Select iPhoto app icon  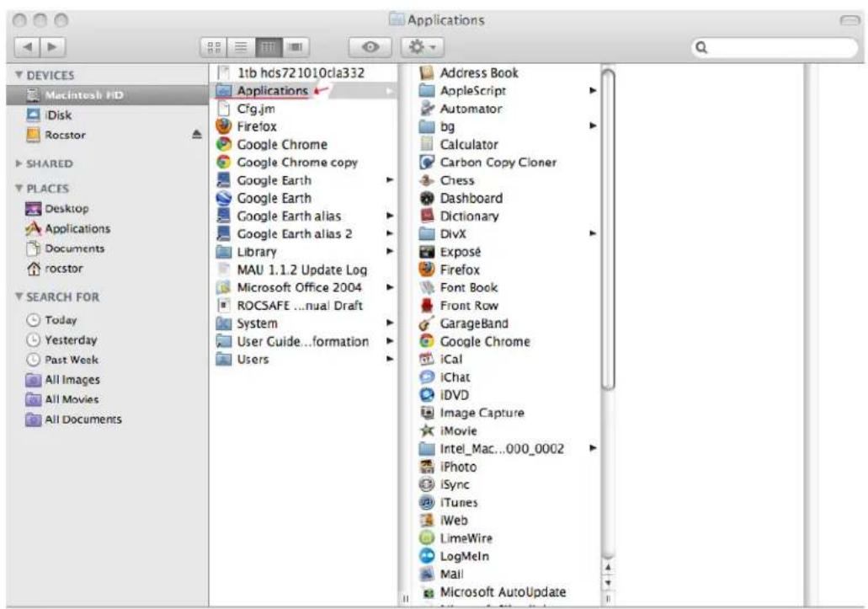pos(426,467)
